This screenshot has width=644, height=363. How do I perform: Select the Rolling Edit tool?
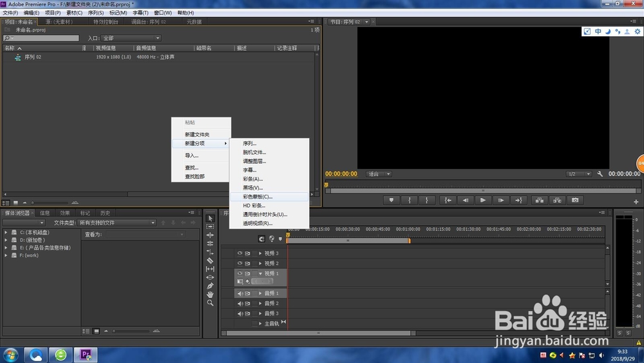point(211,243)
